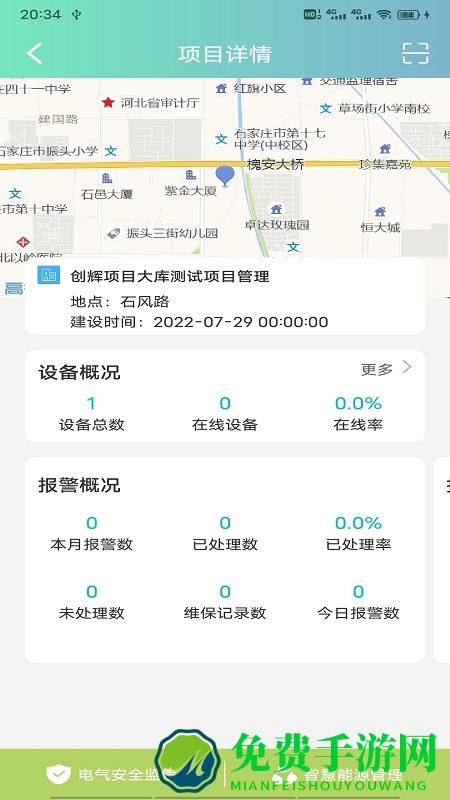
Task: Tap the 红旗小区 house icon
Action: click(221, 88)
